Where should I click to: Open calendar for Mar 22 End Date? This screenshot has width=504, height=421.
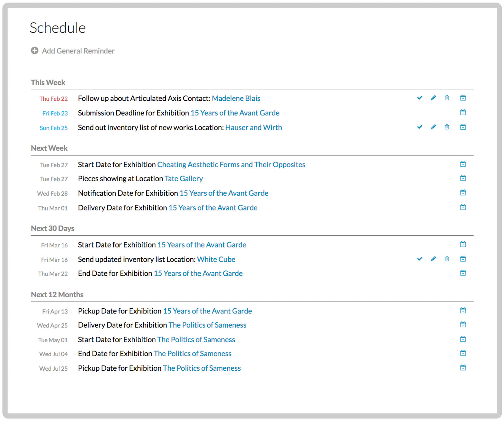tap(463, 273)
